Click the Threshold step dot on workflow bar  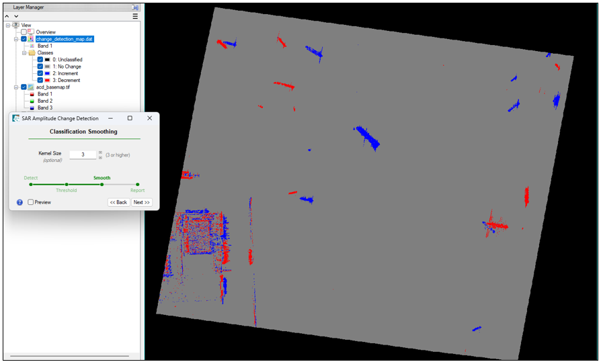coord(67,184)
